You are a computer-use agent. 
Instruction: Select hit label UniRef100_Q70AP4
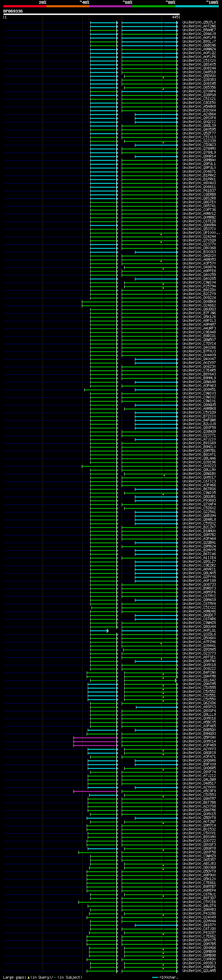pos(199,91)
